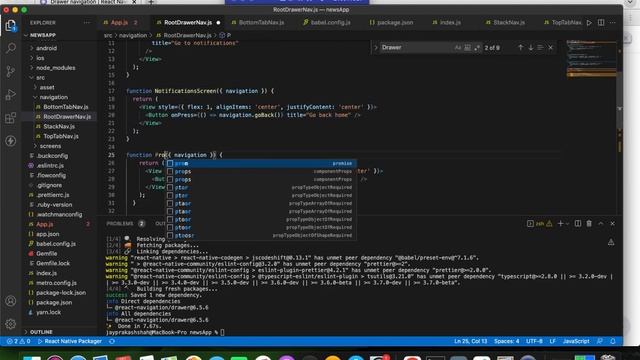Open editor more actions ellipsis
The width and height of the screenshot is (640, 360).
(613, 23)
